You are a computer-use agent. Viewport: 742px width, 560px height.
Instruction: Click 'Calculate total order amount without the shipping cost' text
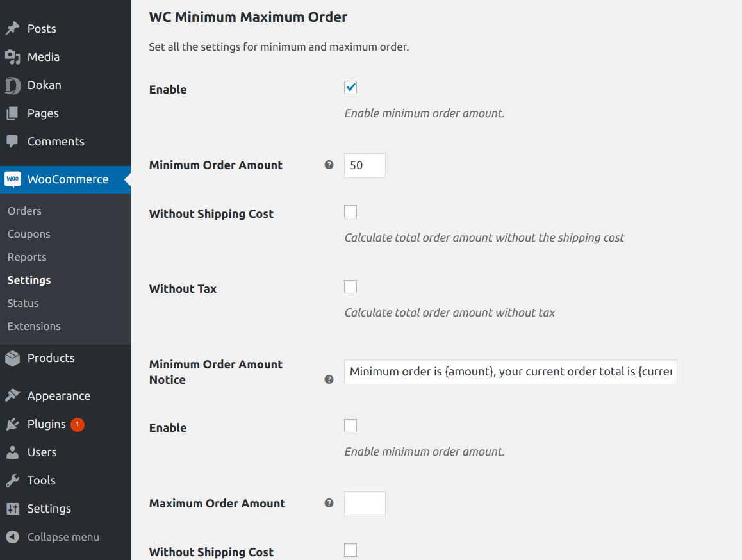click(x=484, y=238)
